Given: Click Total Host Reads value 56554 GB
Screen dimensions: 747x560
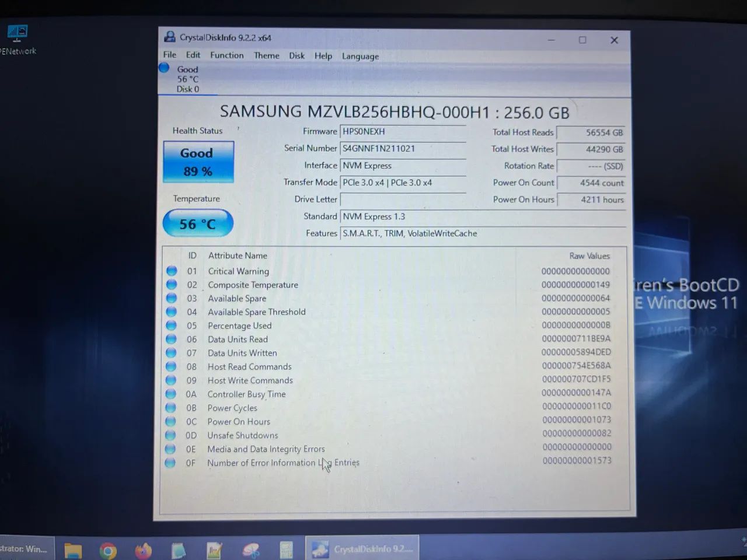Looking at the screenshot, I should (591, 132).
